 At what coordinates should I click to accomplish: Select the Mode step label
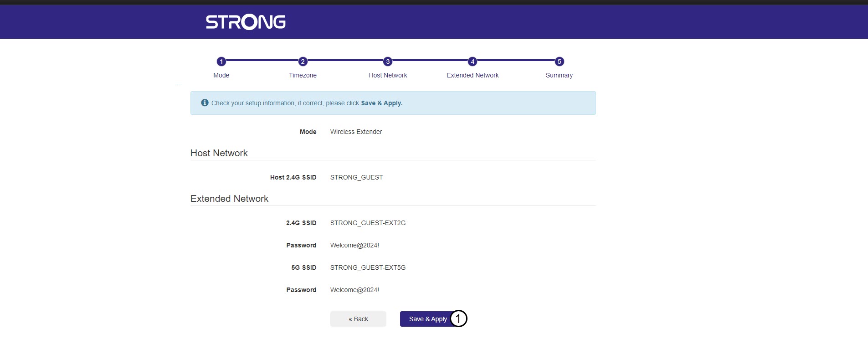click(221, 75)
